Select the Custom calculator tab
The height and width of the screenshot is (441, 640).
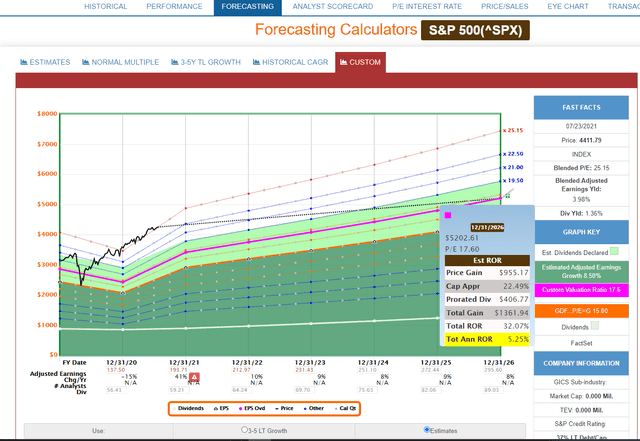(360, 62)
